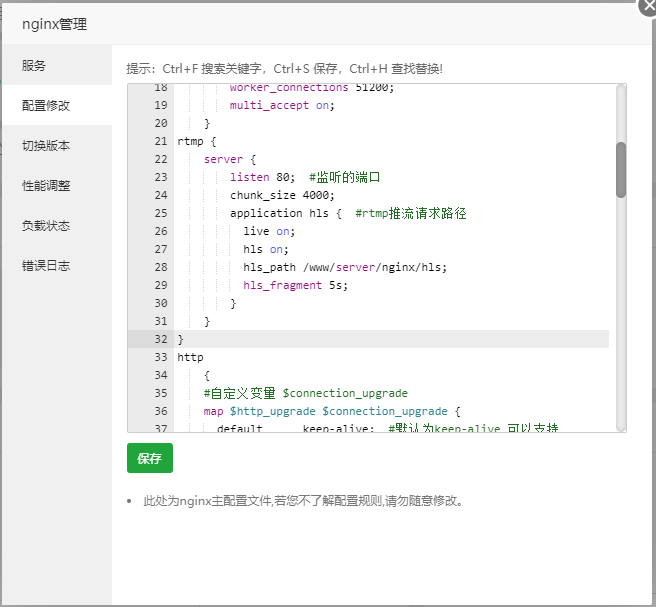Click line number 28 in gutter
This screenshot has width=656, height=607.
tap(161, 267)
